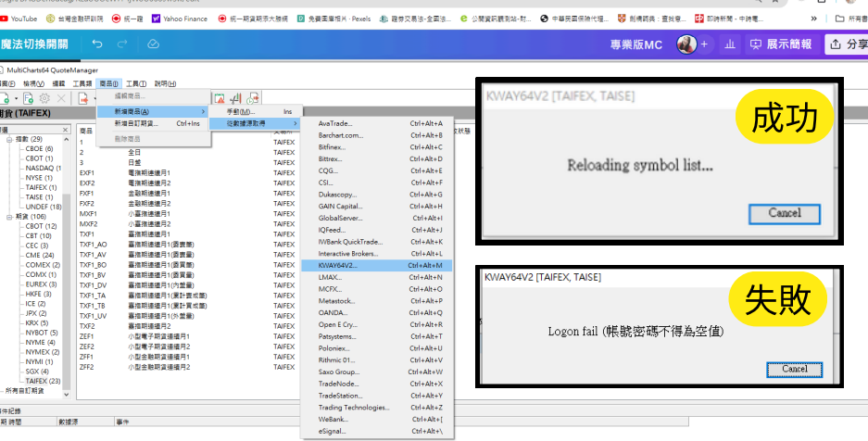
Task: Select the EUREX (3) tree item
Action: (41, 284)
